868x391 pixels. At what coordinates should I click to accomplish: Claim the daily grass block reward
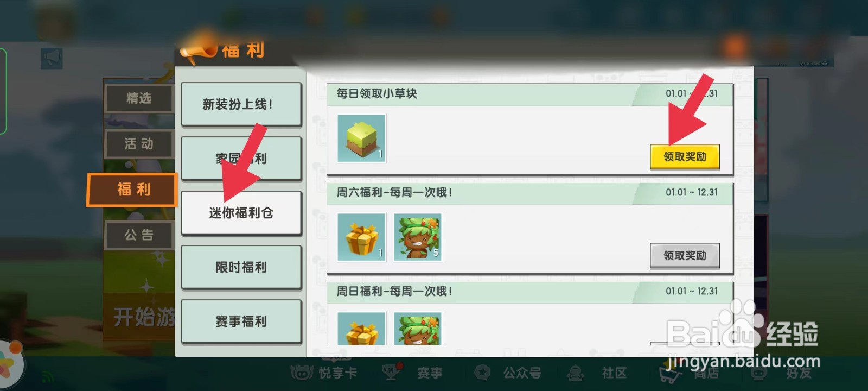pos(685,157)
